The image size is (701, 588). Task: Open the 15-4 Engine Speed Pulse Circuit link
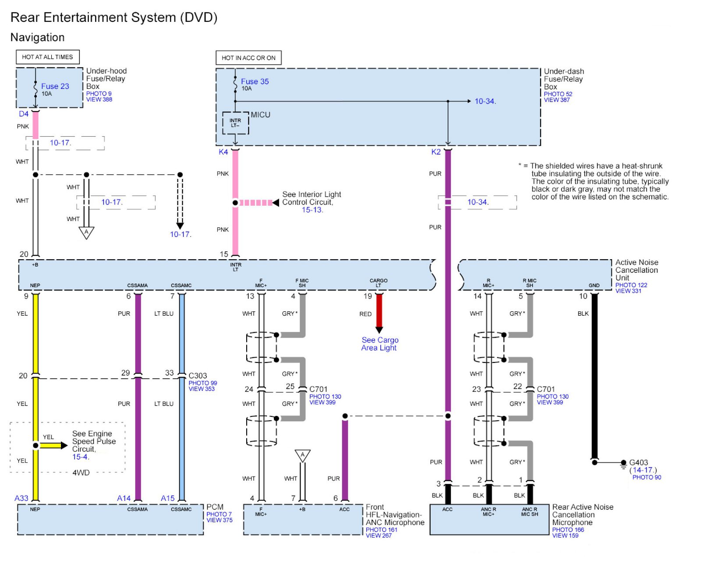80,457
